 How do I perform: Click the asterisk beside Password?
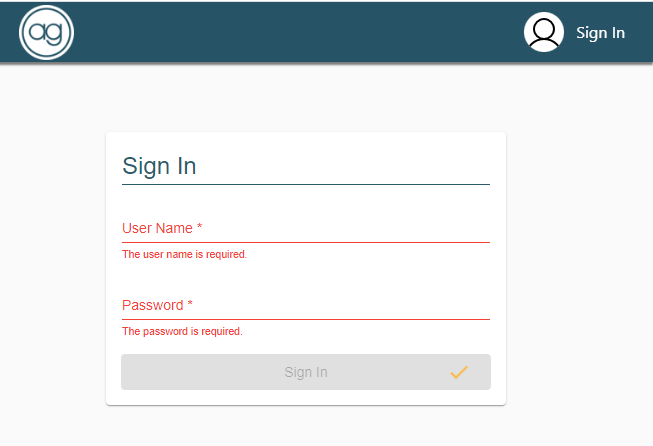point(190,305)
